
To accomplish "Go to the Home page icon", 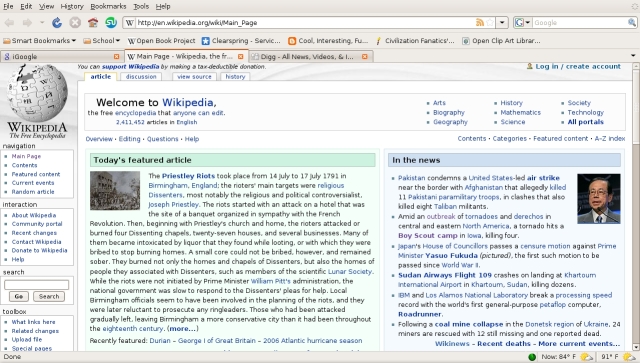I will pos(93,23).
